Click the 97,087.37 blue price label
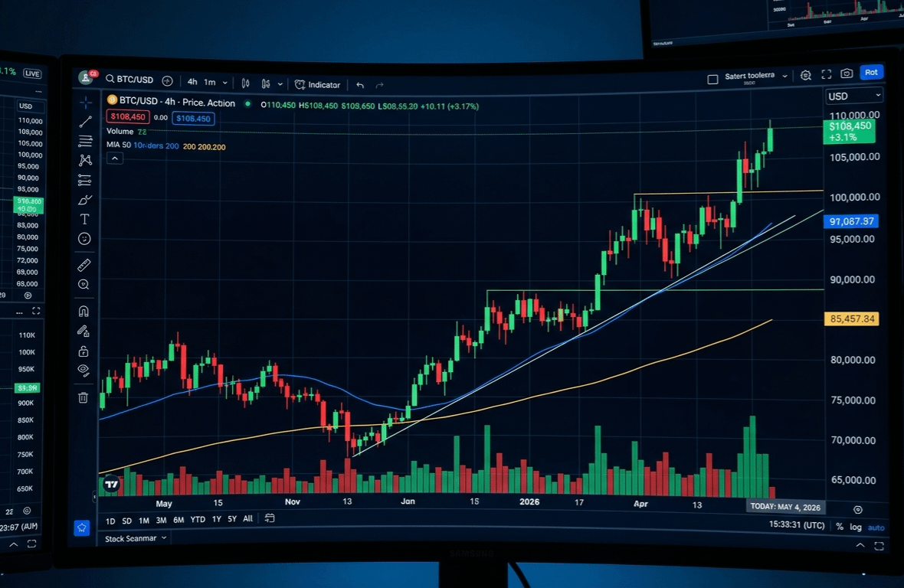 point(851,221)
